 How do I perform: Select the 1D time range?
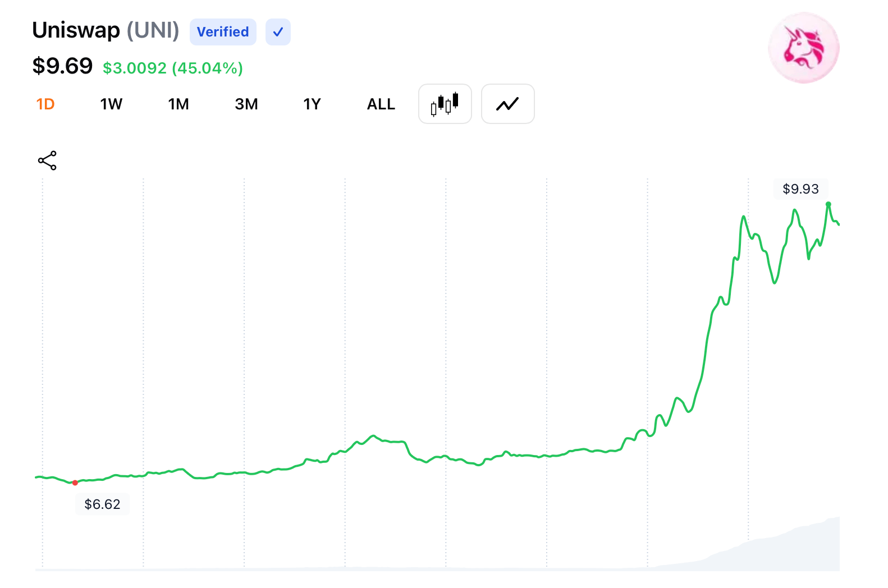pos(45,104)
